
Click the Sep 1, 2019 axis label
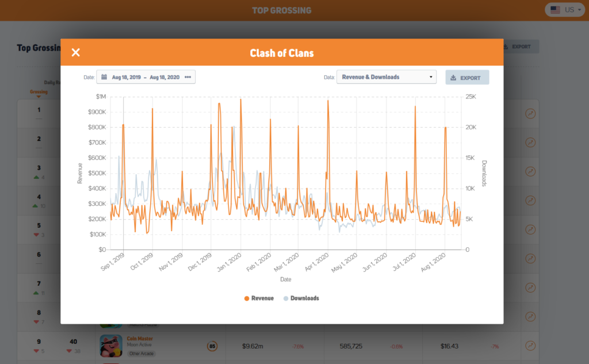click(x=112, y=262)
